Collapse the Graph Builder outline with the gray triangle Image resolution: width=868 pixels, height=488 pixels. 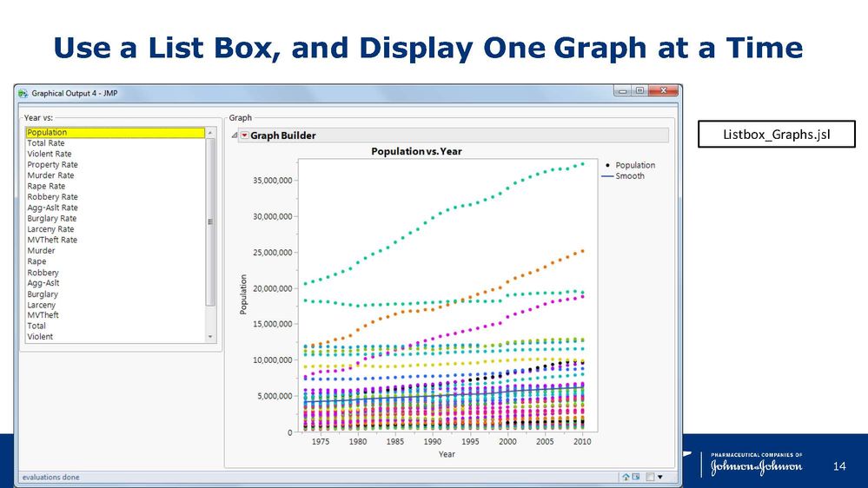pos(235,135)
